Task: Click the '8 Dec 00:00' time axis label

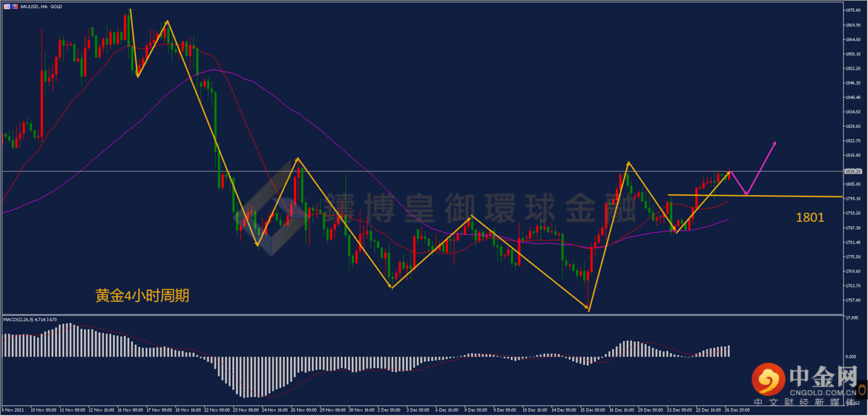Action: point(477,409)
